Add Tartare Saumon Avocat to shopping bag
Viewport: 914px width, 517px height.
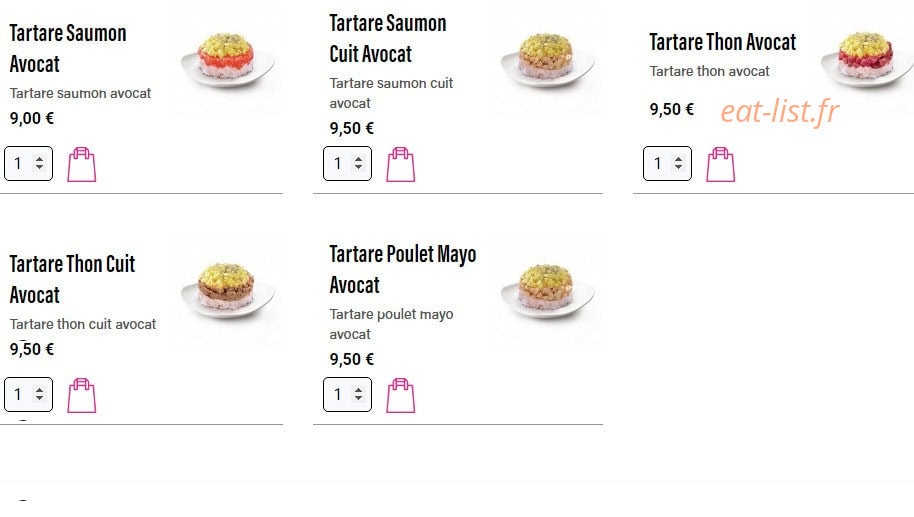click(82, 165)
